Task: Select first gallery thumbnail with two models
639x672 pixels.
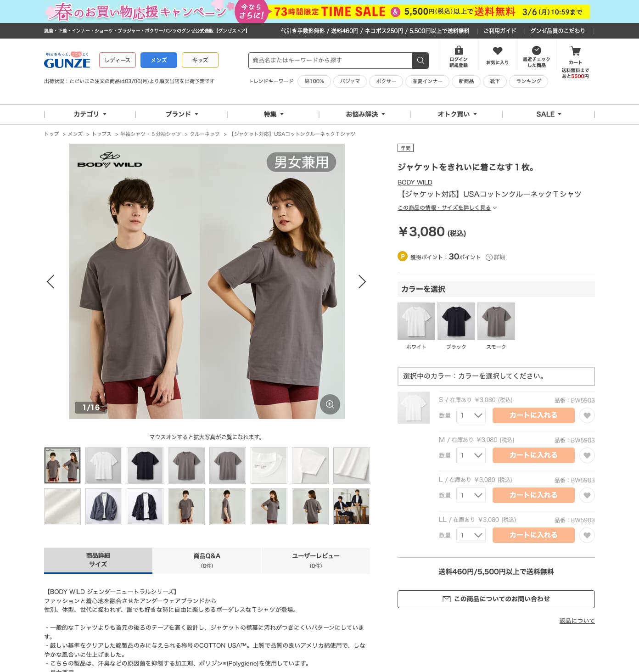Action: [62, 465]
